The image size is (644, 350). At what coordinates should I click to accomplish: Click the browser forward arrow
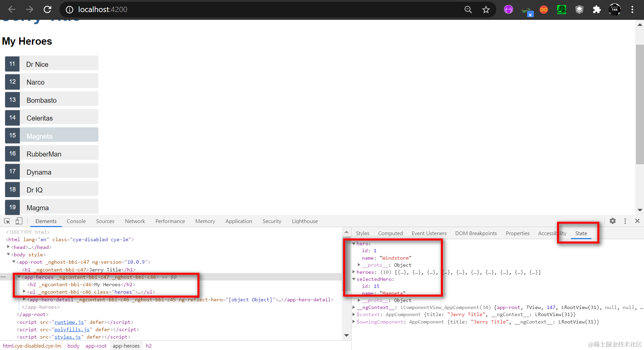[x=30, y=9]
